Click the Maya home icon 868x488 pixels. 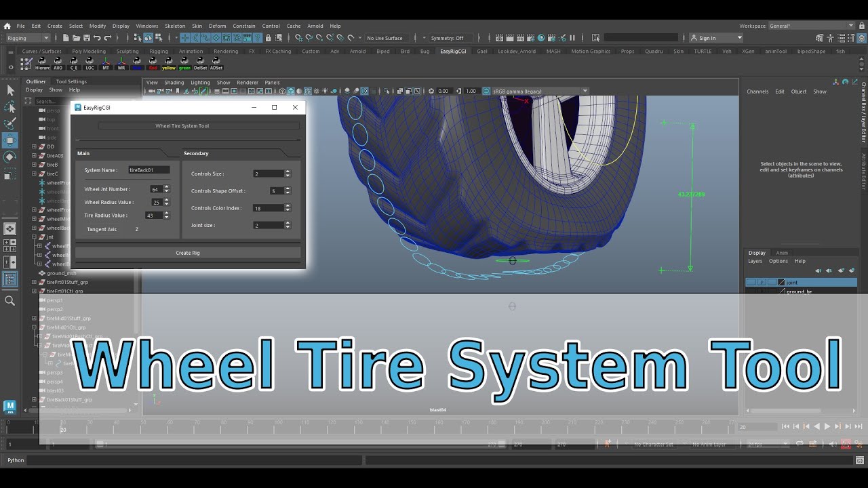(7, 26)
